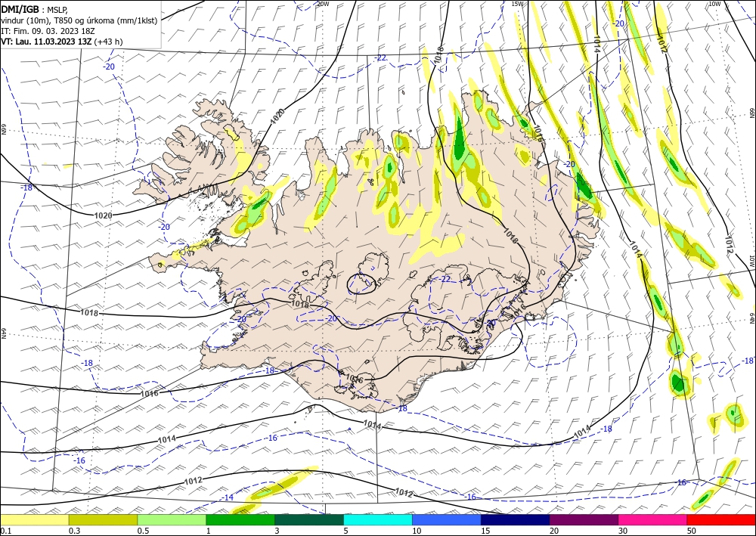Click the legend value "30"
Viewport: 756px width, 536px height.
click(x=623, y=531)
